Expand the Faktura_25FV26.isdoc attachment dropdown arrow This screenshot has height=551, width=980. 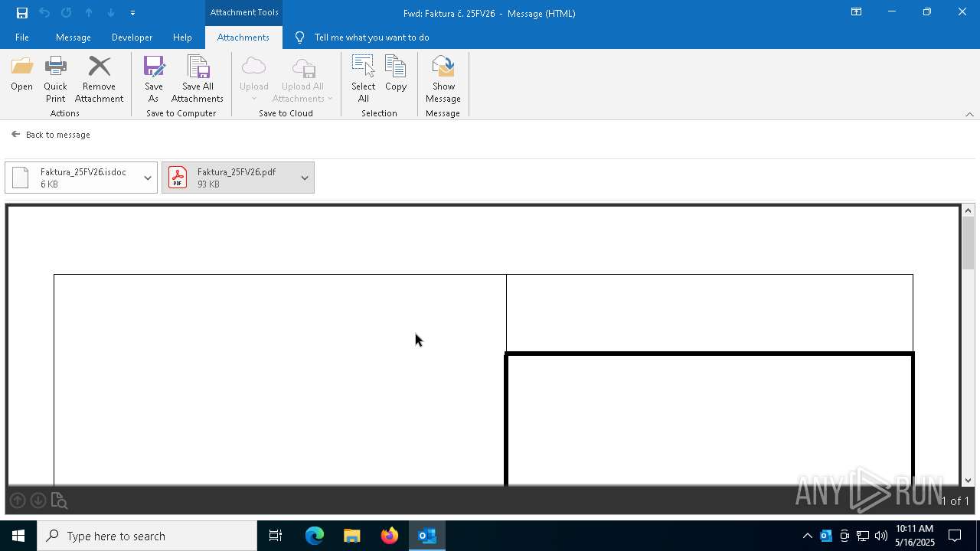click(148, 178)
